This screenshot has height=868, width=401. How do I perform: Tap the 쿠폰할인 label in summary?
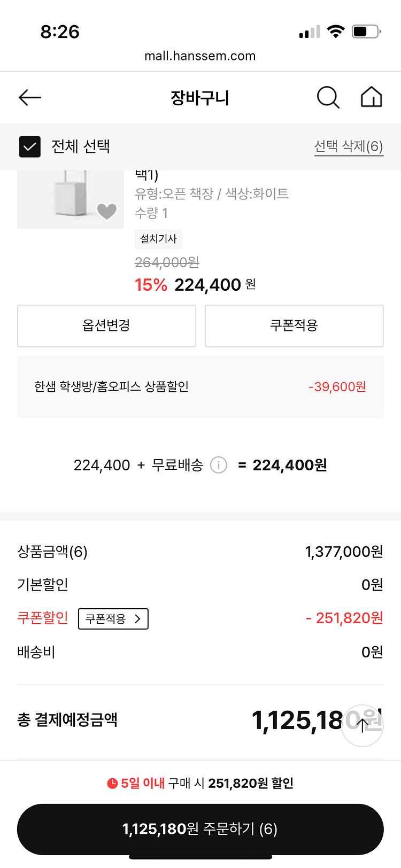[x=43, y=618]
